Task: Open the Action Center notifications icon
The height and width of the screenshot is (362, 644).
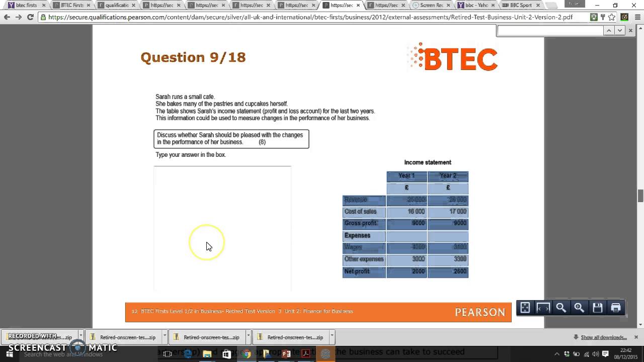Action: (x=605, y=354)
